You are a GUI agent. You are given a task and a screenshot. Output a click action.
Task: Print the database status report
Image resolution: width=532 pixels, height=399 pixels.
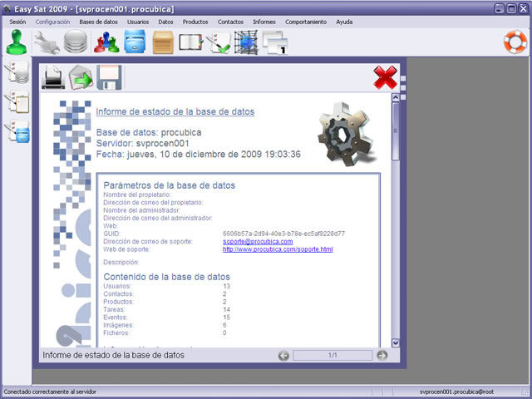[x=53, y=77]
